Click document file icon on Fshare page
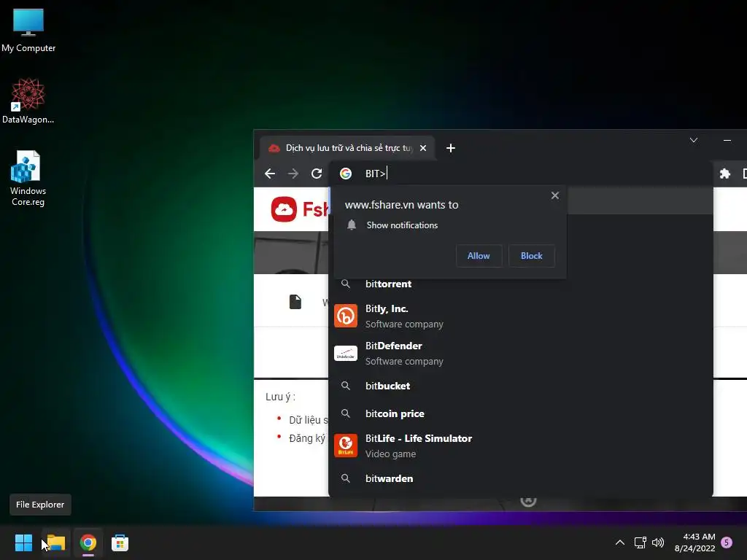 pos(295,302)
